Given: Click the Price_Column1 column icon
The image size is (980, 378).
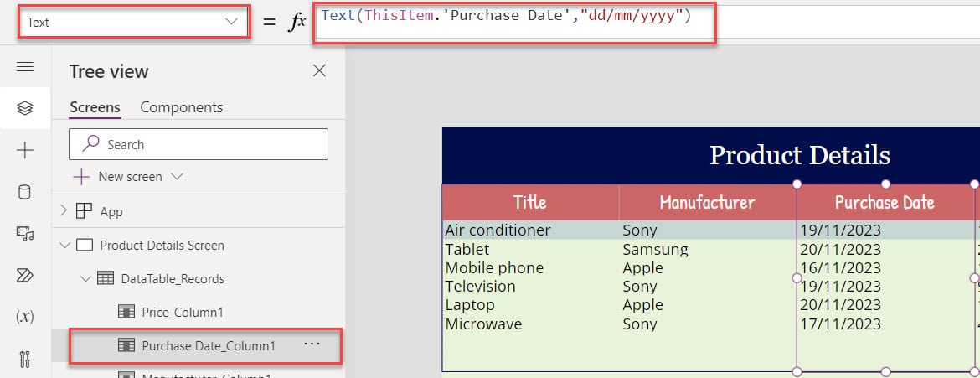Looking at the screenshot, I should (x=126, y=312).
